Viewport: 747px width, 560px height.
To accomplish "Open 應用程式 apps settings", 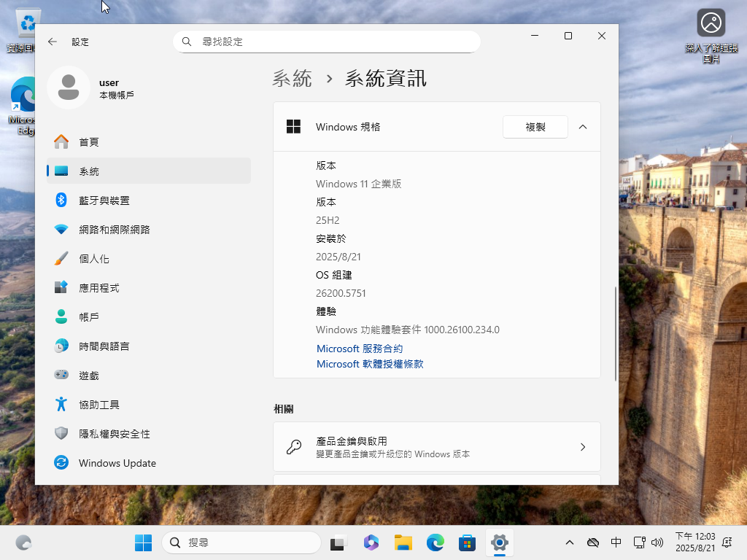I will [98, 288].
